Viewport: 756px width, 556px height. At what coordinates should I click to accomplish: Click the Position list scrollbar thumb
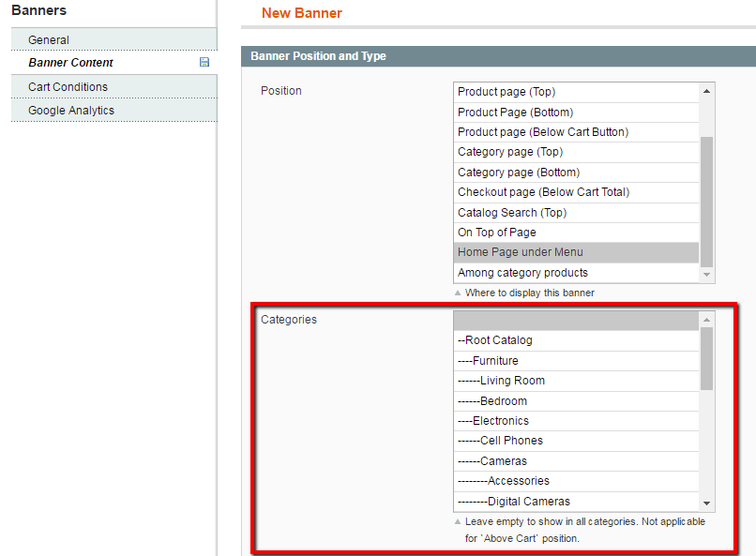[706, 202]
